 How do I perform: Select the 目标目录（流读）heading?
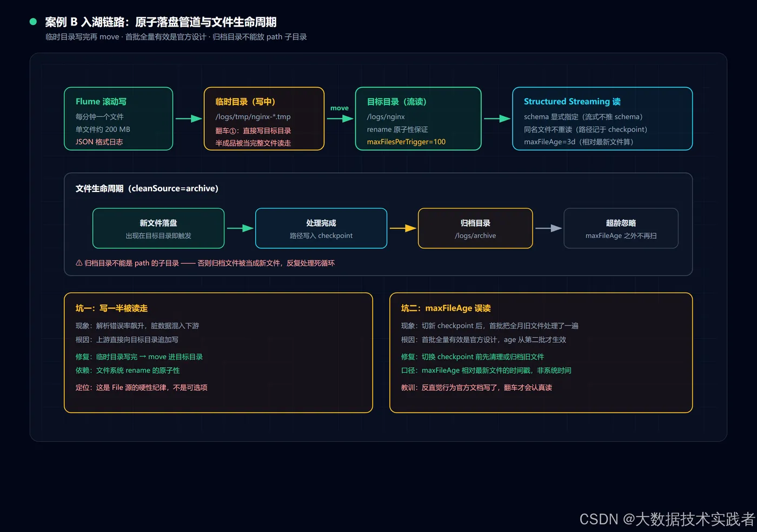coord(397,102)
